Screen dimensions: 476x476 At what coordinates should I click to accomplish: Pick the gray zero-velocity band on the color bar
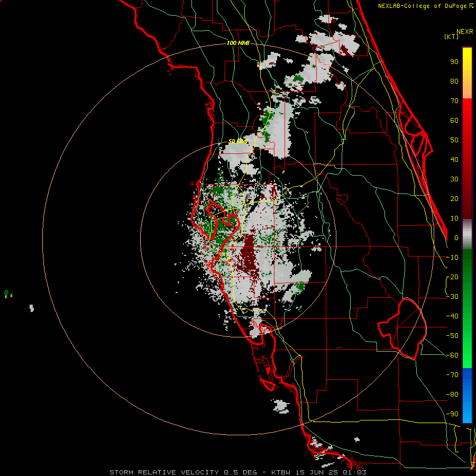tap(467, 234)
